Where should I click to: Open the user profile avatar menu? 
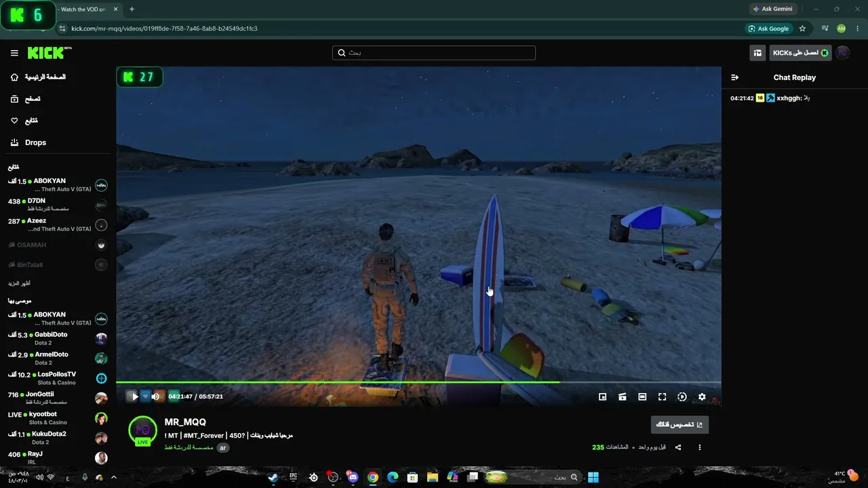pyautogui.click(x=843, y=53)
